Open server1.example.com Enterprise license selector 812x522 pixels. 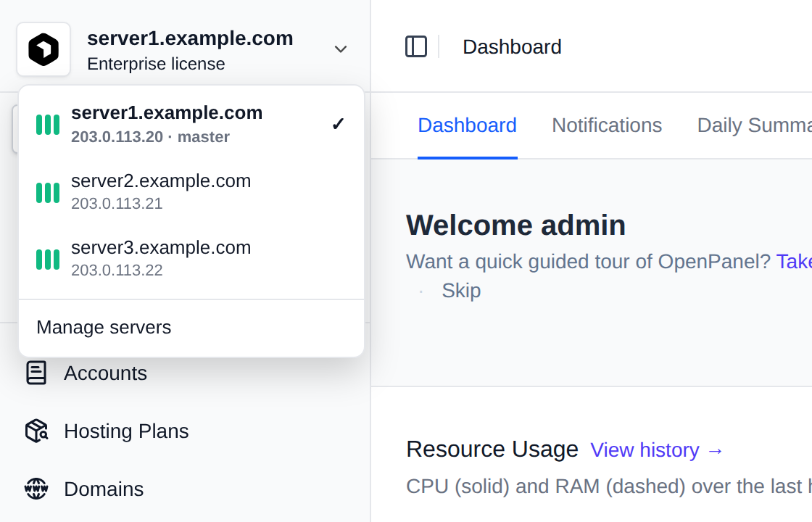pos(185,49)
